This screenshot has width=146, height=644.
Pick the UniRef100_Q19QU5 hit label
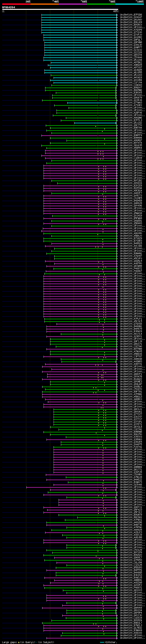(131, 70)
